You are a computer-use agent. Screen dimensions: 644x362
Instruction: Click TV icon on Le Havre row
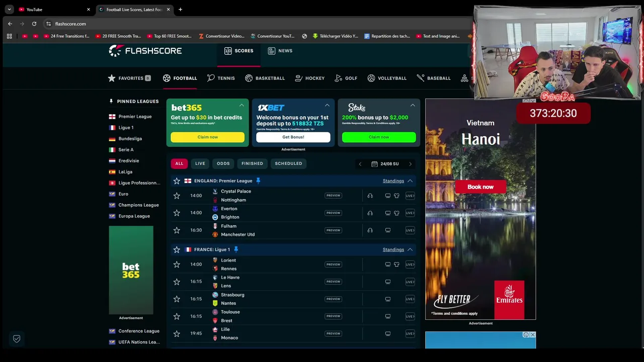pyautogui.click(x=387, y=282)
